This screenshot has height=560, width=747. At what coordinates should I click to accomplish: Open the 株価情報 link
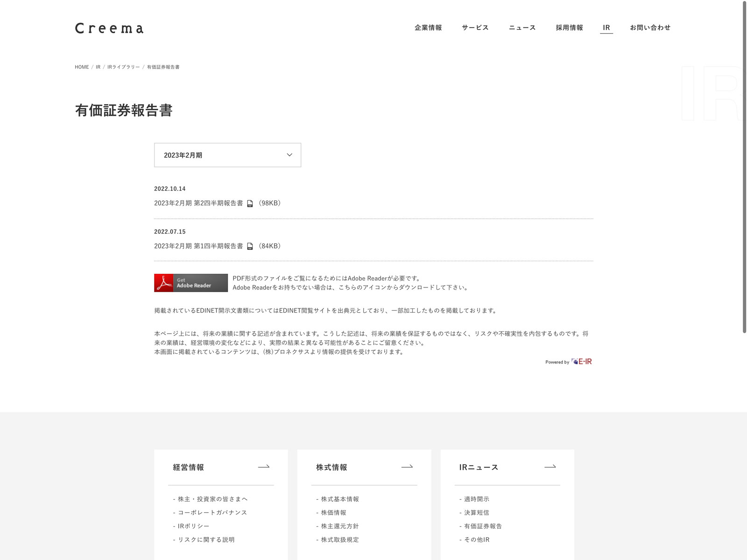333,512
